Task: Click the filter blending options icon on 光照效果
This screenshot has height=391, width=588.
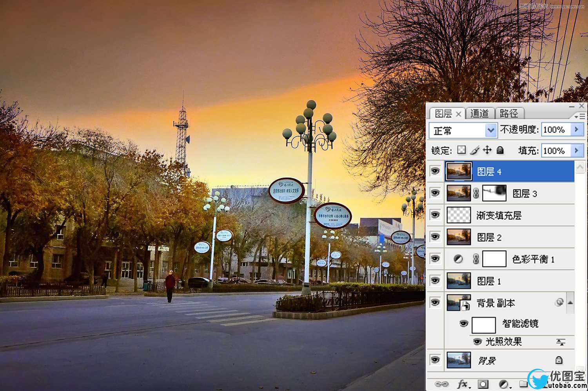Action: point(561,342)
